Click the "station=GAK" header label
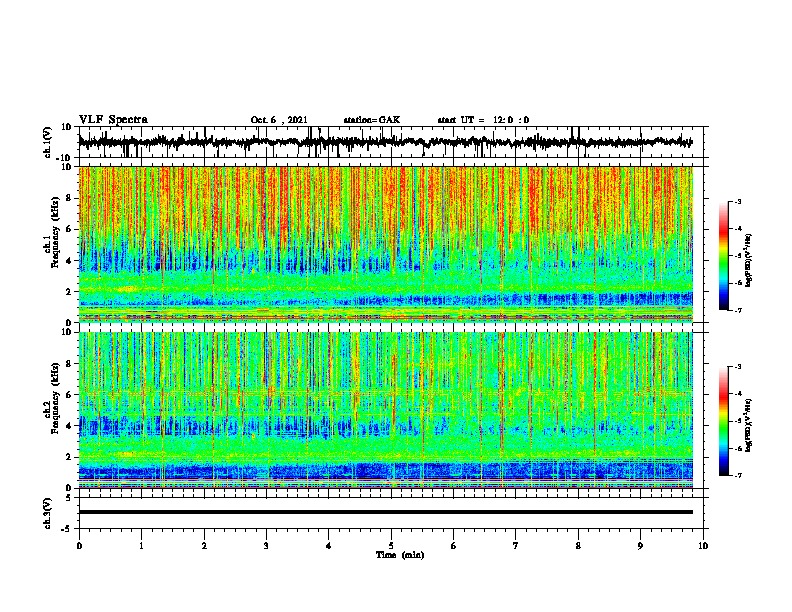This screenshot has height=612, width=792. 372,120
